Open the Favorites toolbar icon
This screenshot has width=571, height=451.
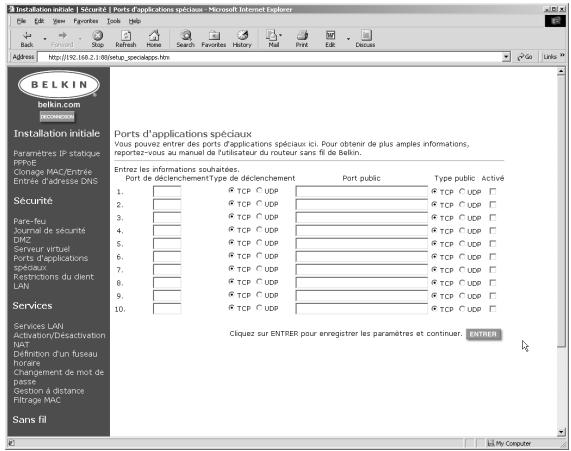[x=214, y=39]
